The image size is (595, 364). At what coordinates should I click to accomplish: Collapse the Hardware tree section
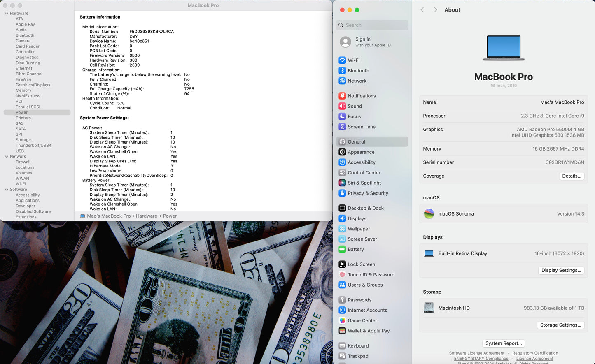point(7,14)
